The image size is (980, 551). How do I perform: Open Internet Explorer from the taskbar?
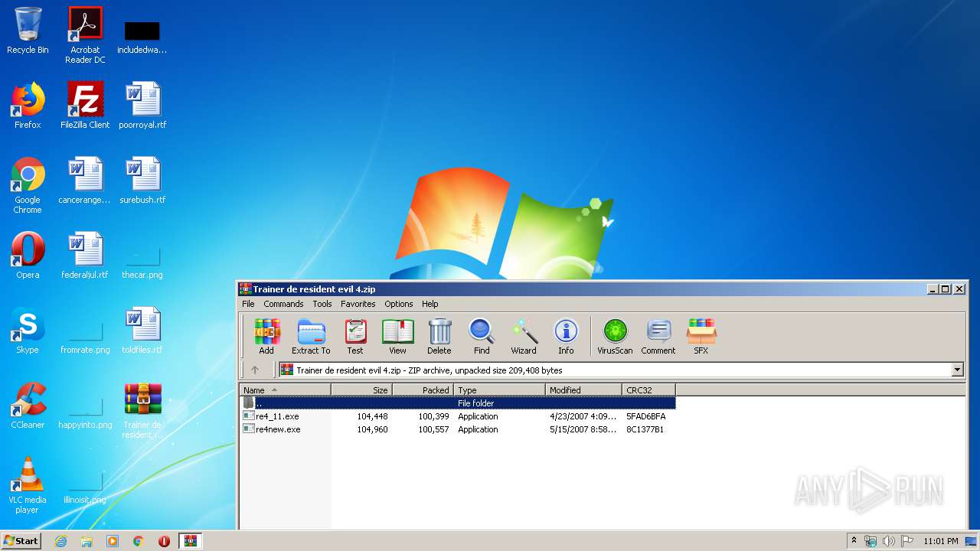click(60, 541)
